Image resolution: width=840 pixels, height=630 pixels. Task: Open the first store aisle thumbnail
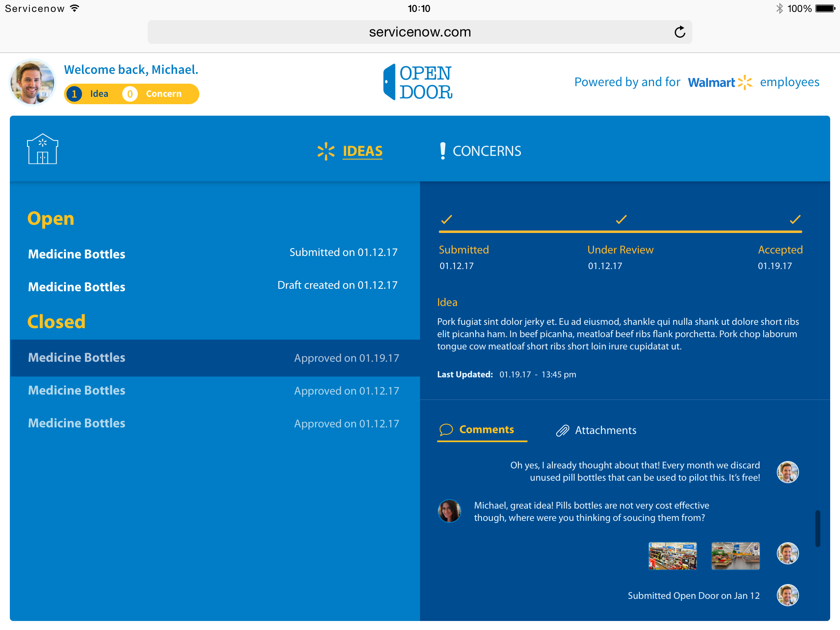pos(672,556)
